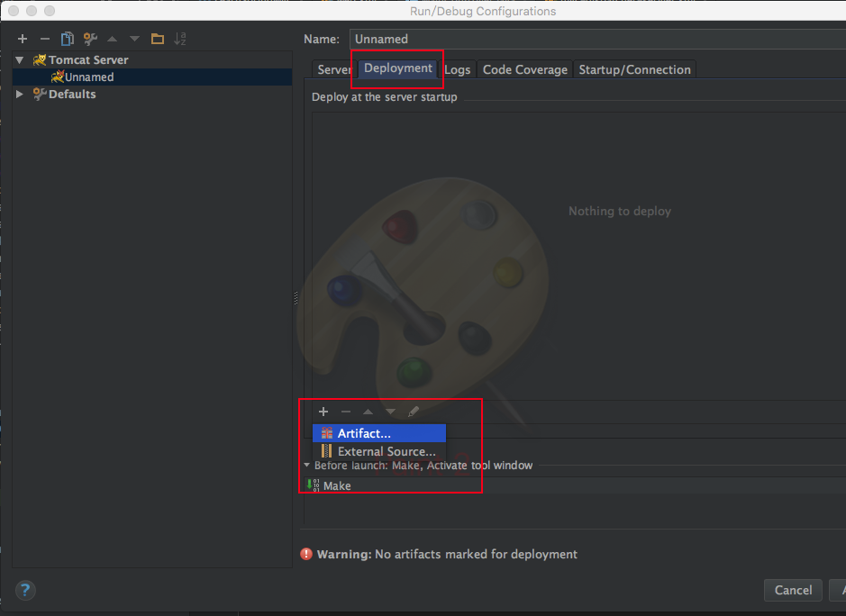Open defaults settings wrench icon in toolbar
Viewport: 846px width, 616px height.
click(x=90, y=39)
